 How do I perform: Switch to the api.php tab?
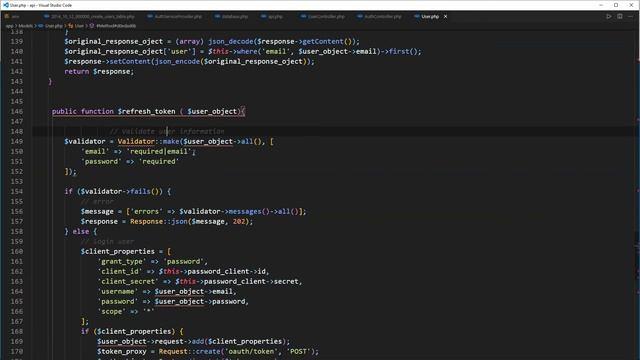coord(272,16)
